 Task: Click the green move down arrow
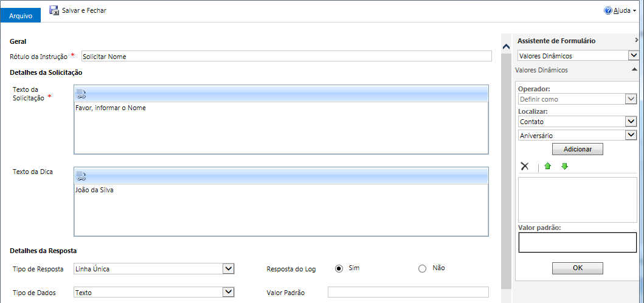coord(564,166)
